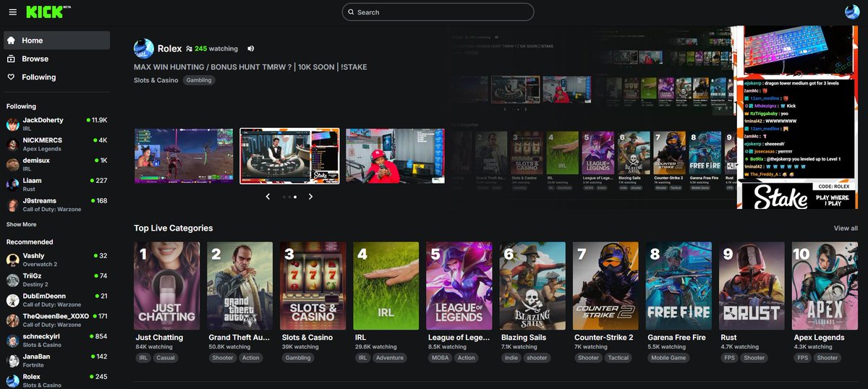This screenshot has width=868, height=389.
Task: Select the red-hoodie streamer thumbnail
Action: pyautogui.click(x=395, y=156)
